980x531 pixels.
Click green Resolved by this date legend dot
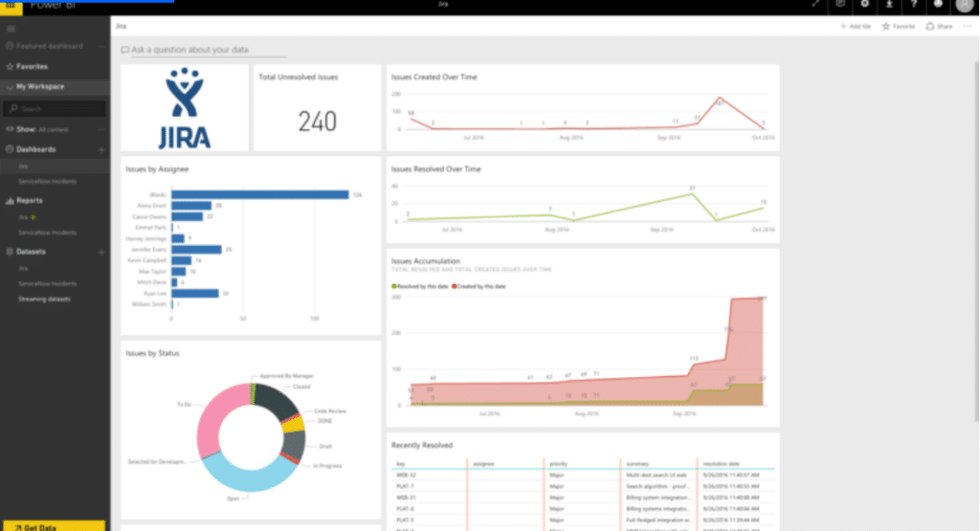[393, 287]
